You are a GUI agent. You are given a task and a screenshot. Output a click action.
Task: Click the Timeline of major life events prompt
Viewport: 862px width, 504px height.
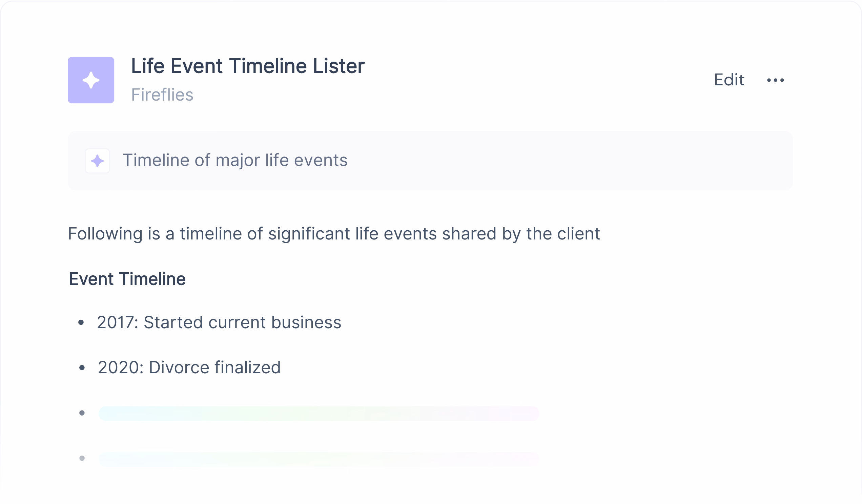(235, 160)
